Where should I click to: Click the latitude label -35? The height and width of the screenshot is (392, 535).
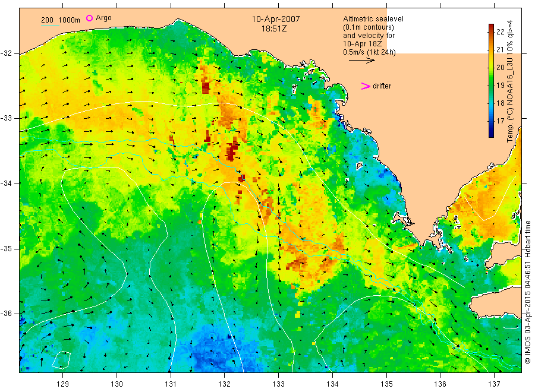(6, 248)
